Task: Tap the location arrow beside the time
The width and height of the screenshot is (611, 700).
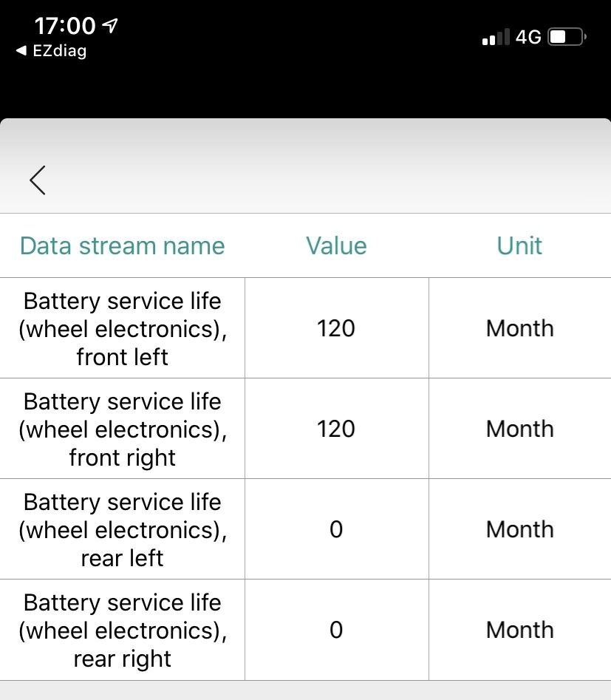Action: point(110,27)
